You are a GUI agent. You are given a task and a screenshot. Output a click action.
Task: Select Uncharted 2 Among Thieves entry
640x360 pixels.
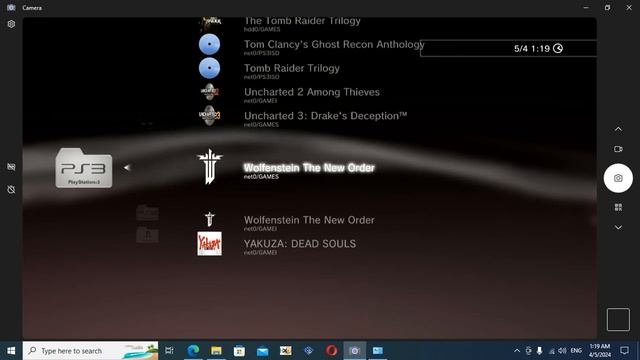pyautogui.click(x=312, y=92)
